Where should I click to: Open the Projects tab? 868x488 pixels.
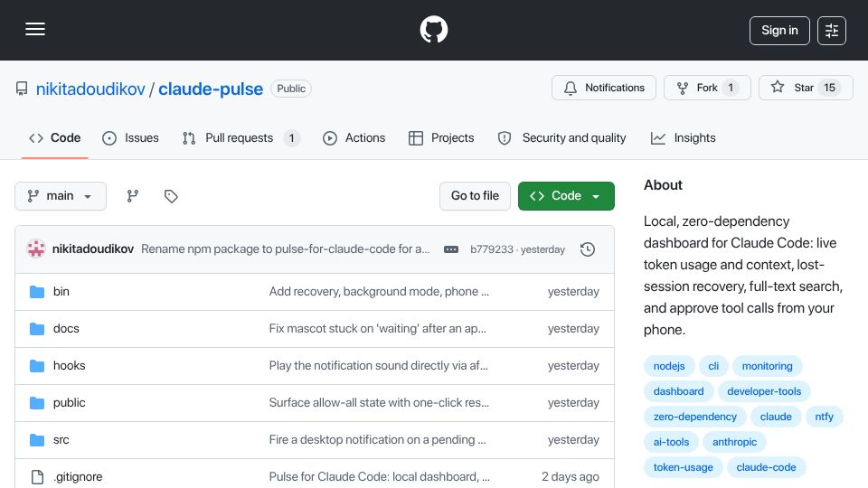[x=441, y=137]
